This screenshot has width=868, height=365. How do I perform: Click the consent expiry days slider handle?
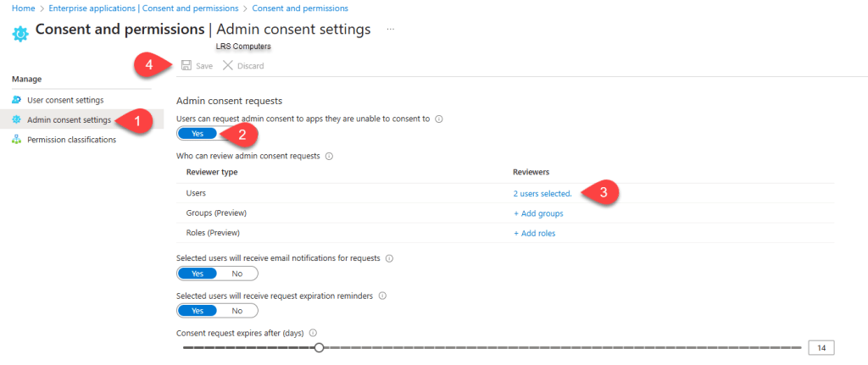[319, 347]
